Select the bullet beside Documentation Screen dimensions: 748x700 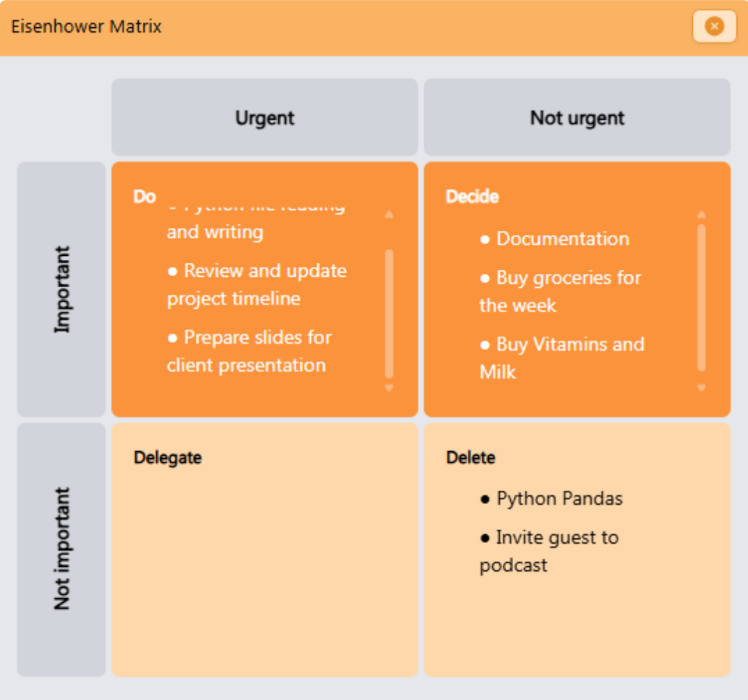pyautogui.click(x=484, y=239)
